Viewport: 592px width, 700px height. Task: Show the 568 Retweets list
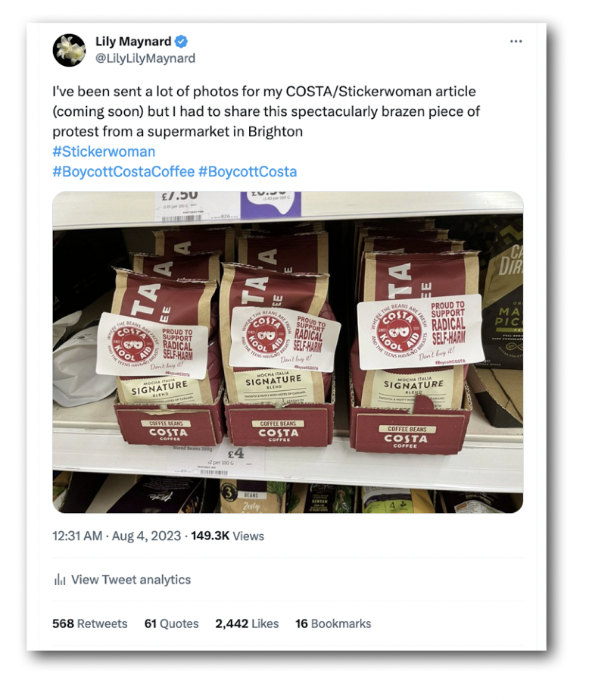tap(89, 623)
